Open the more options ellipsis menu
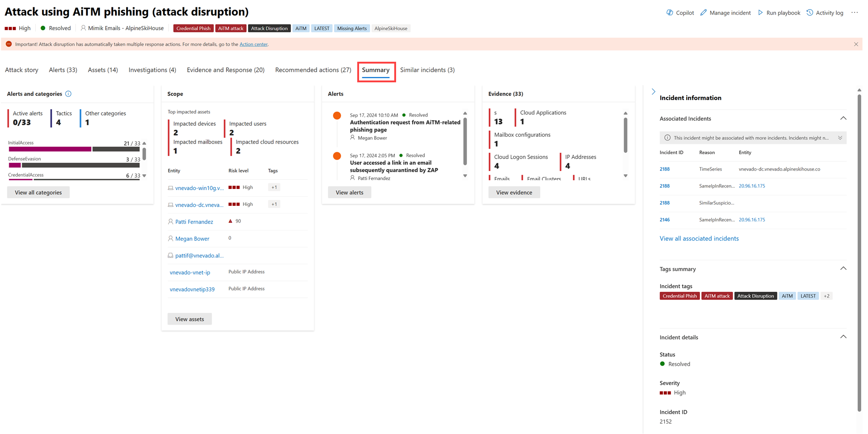Screen dimensions: 868x434 tap(855, 12)
